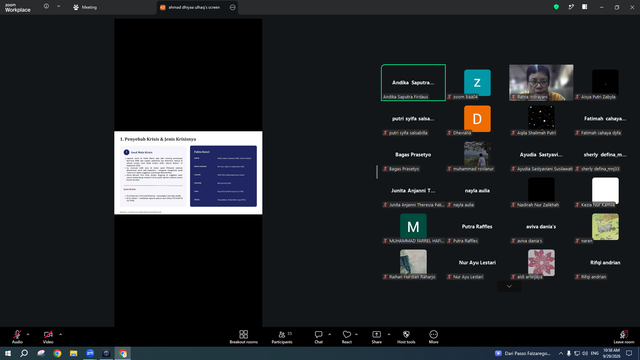Click the putri syifa salsabilla tile
Viewport: 640px width, 360px height.
[413, 118]
